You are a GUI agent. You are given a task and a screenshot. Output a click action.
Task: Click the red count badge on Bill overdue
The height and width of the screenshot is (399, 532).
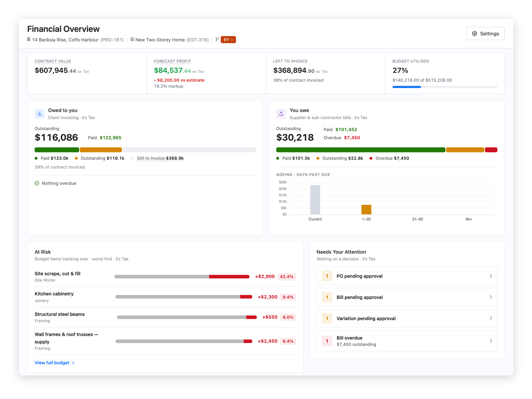(327, 341)
